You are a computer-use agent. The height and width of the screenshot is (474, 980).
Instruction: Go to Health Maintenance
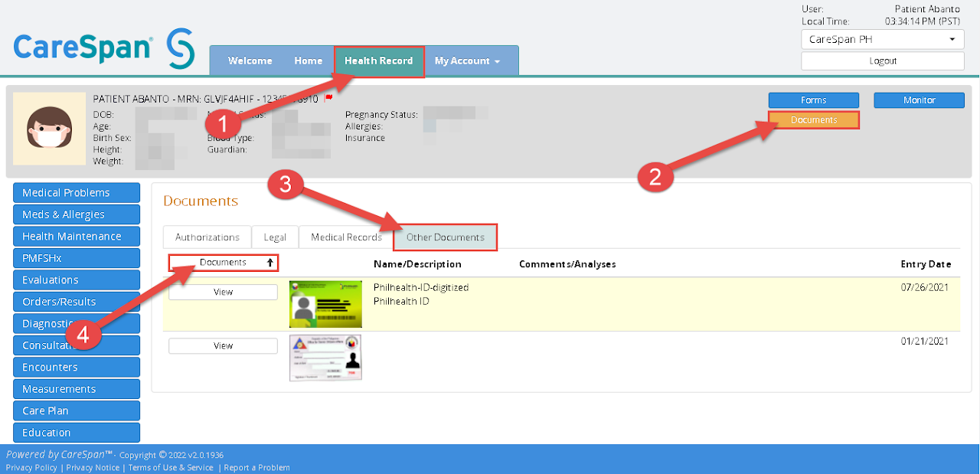click(77, 237)
